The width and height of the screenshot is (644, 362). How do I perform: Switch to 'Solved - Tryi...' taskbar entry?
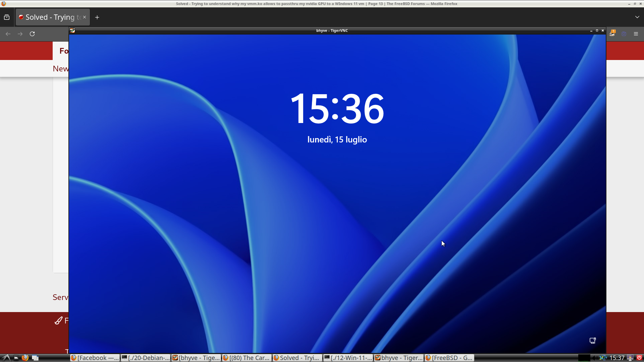(x=298, y=358)
